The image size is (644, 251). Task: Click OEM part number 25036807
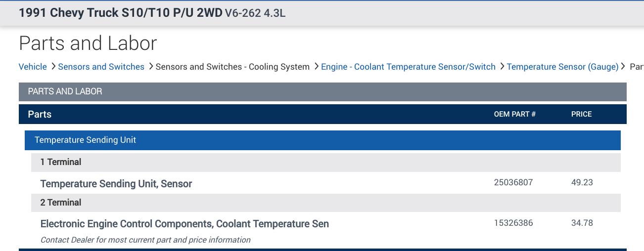tap(513, 182)
